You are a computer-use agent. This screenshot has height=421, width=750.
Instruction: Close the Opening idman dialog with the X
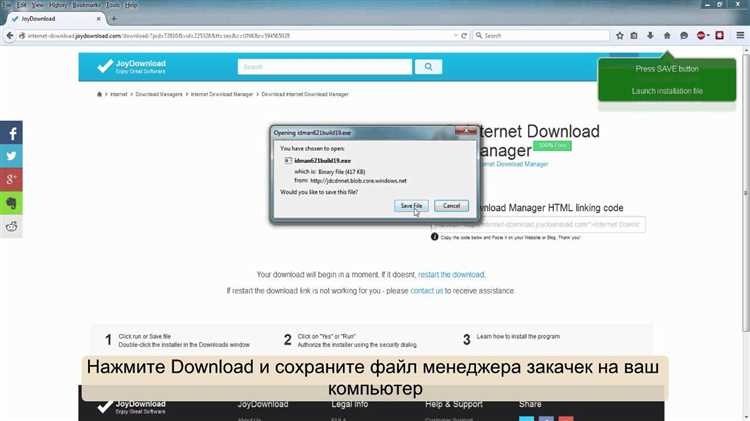coord(466,131)
